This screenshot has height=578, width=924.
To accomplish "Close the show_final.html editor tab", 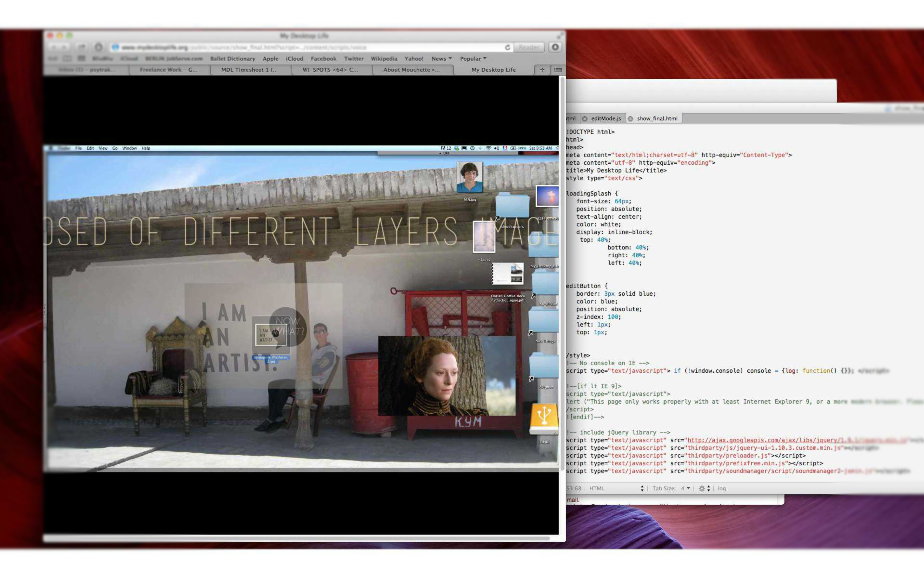I will pos(630,118).
